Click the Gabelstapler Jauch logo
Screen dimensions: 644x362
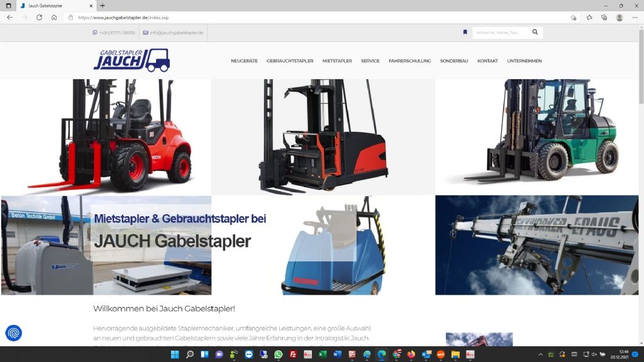[131, 60]
